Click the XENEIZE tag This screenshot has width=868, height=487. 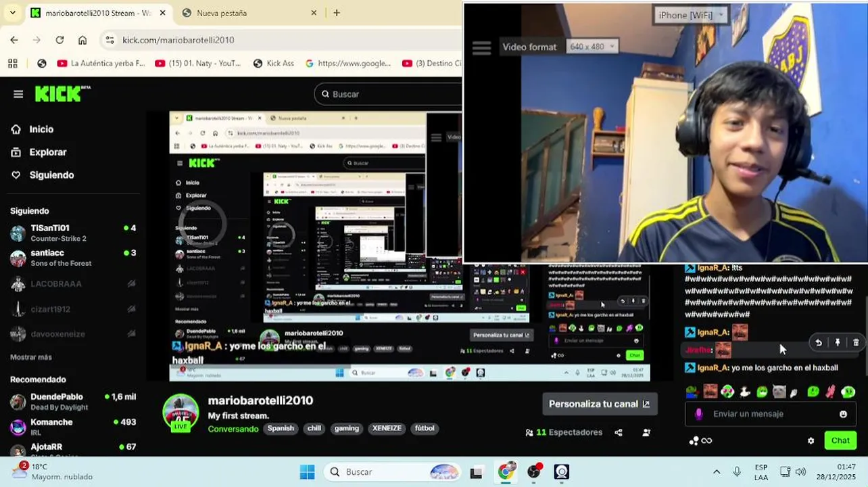387,428
